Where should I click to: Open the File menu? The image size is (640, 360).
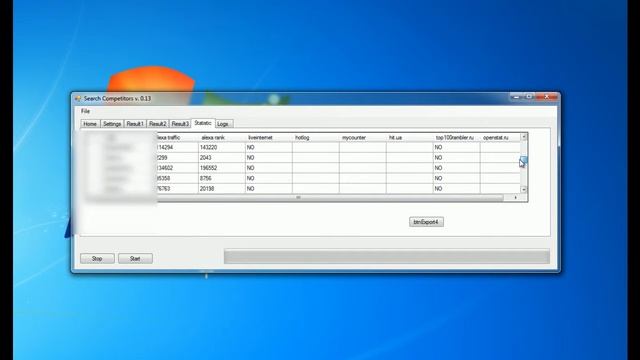pyautogui.click(x=85, y=111)
